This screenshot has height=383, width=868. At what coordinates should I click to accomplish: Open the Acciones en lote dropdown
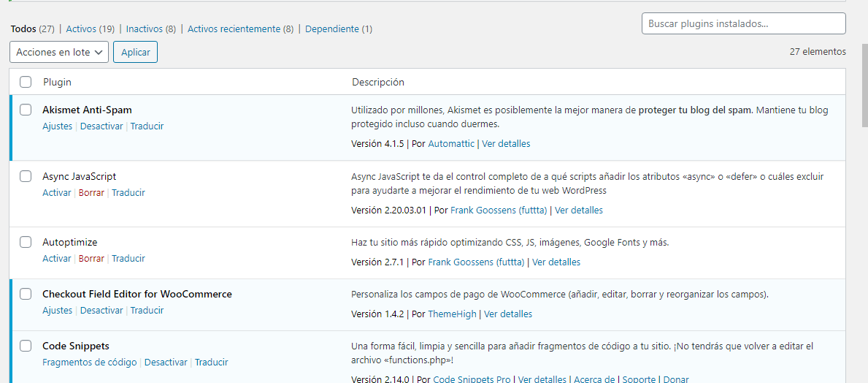(x=59, y=52)
